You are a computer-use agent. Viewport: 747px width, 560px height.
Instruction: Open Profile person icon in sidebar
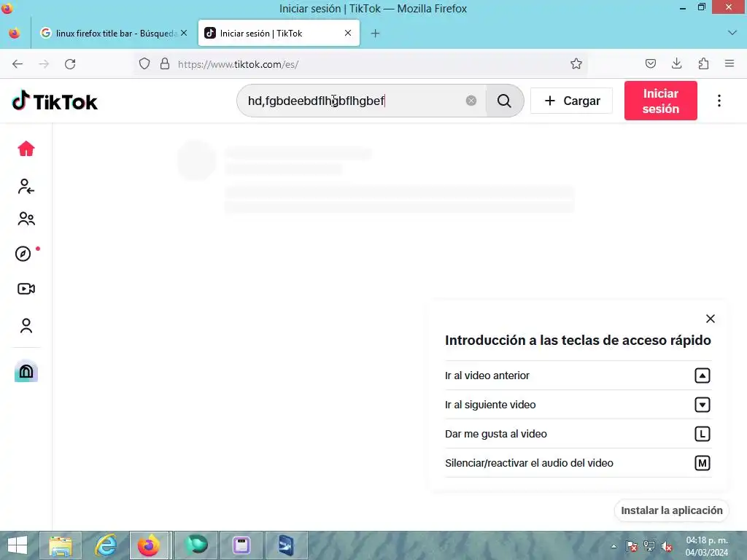click(x=26, y=326)
